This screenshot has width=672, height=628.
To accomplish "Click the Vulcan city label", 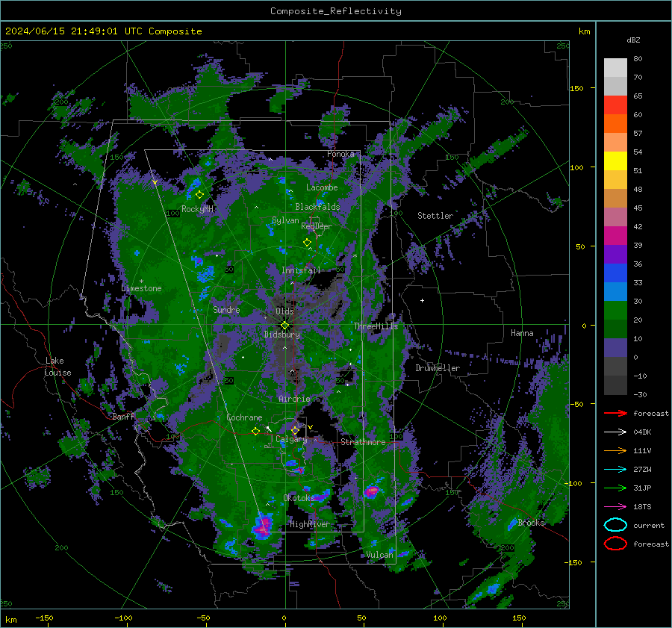I will [x=379, y=555].
